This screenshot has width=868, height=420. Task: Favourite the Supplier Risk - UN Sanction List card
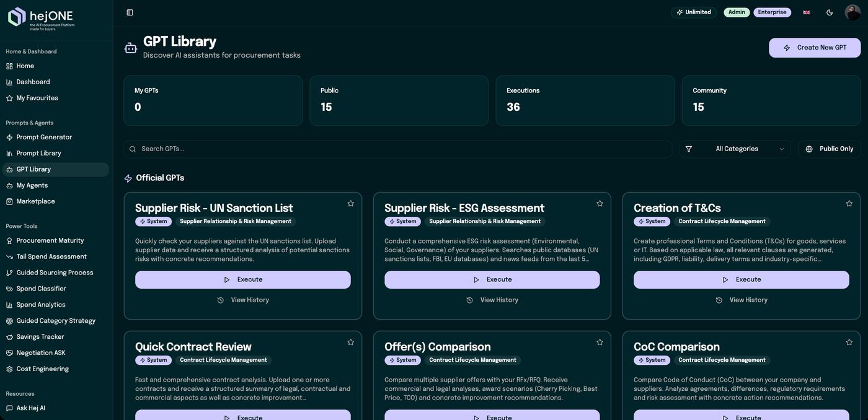(x=351, y=203)
